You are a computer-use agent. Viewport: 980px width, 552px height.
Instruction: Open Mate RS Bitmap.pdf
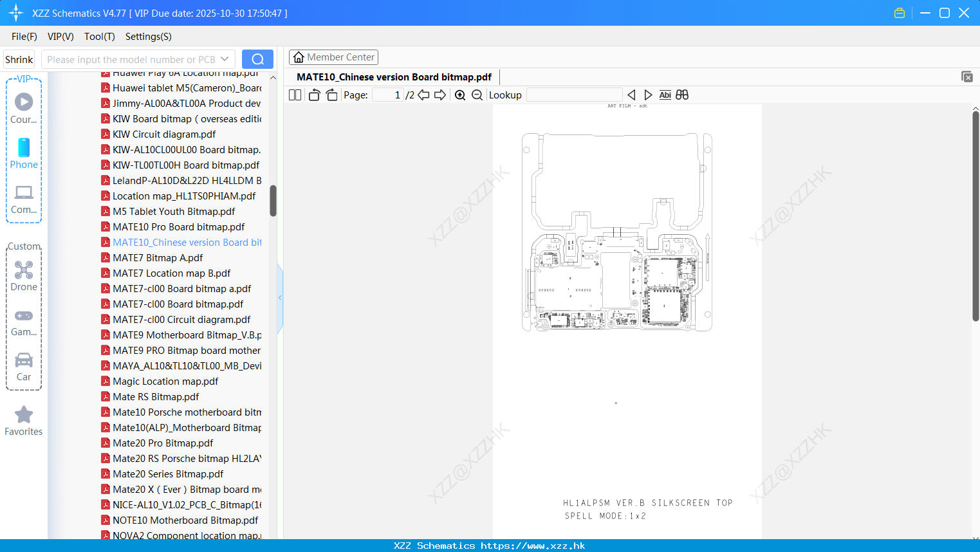click(156, 396)
